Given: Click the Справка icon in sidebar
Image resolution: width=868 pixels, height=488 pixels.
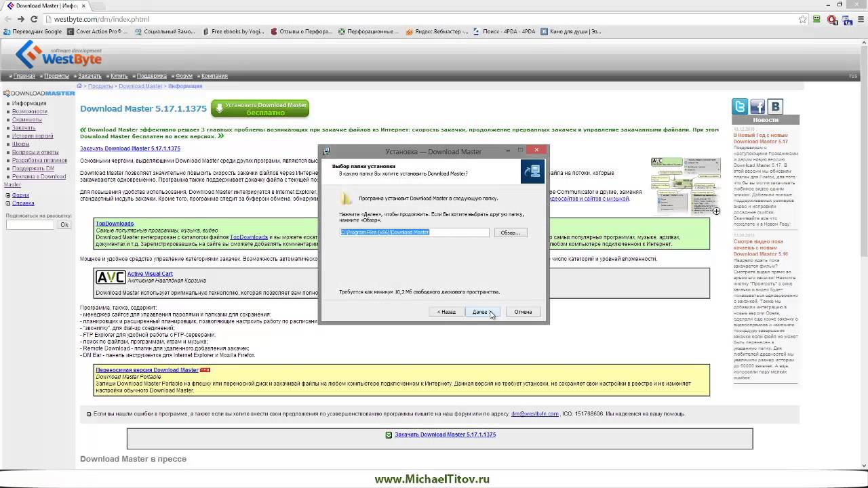Looking at the screenshot, I should tap(8, 203).
